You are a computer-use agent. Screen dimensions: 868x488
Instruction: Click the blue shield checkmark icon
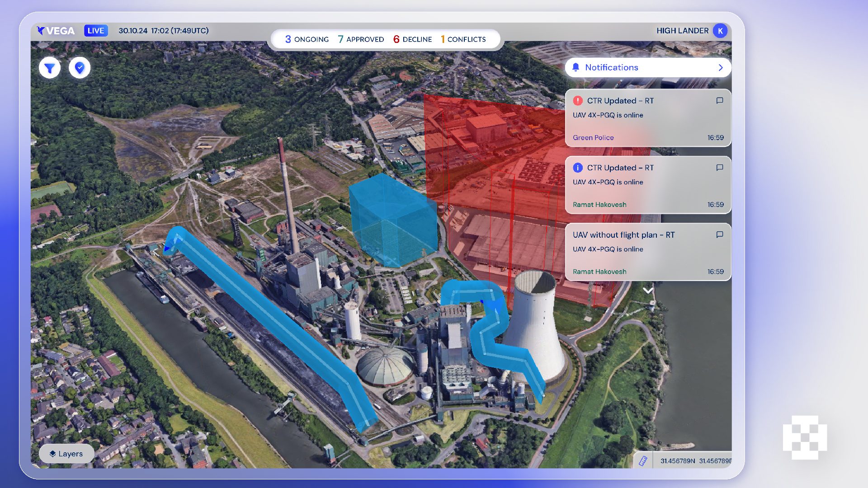pos(80,68)
